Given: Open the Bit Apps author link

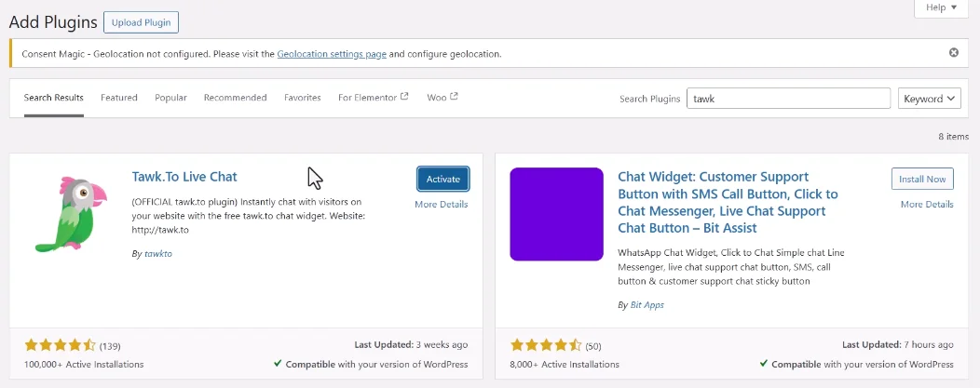Looking at the screenshot, I should [x=647, y=305].
